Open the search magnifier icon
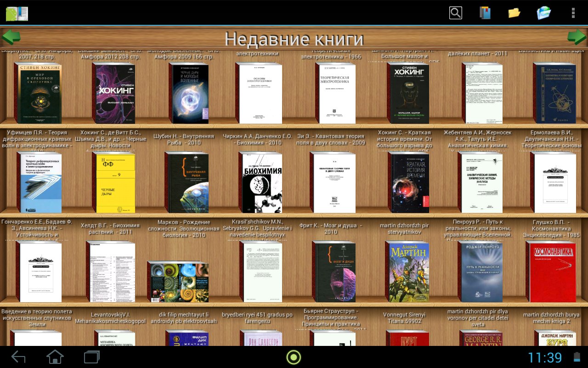Image resolution: width=588 pixels, height=368 pixels. (455, 12)
